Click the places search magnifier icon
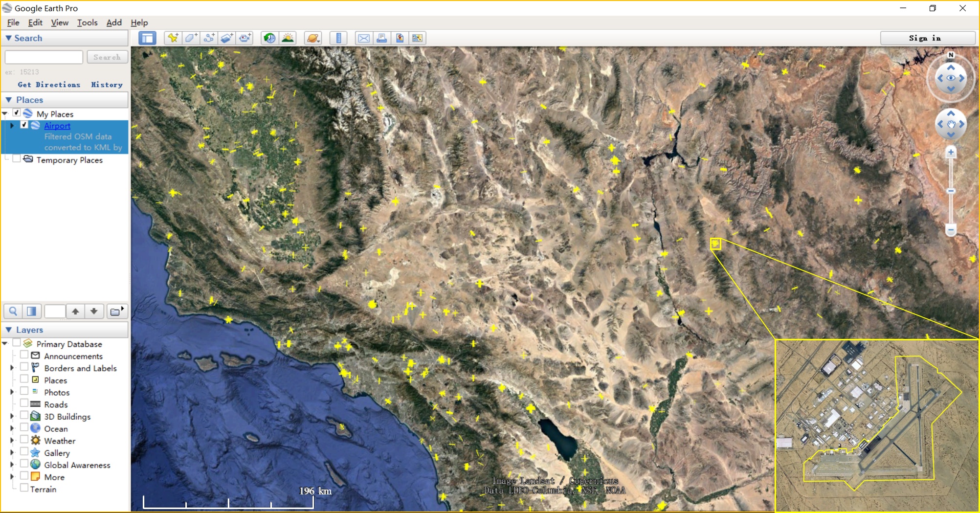This screenshot has width=980, height=513. pyautogui.click(x=13, y=312)
